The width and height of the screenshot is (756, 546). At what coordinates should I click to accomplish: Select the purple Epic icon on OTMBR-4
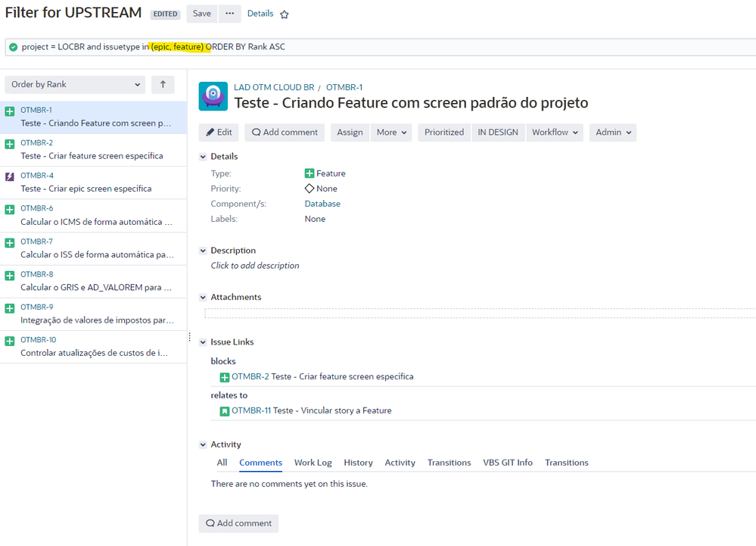pos(8,173)
